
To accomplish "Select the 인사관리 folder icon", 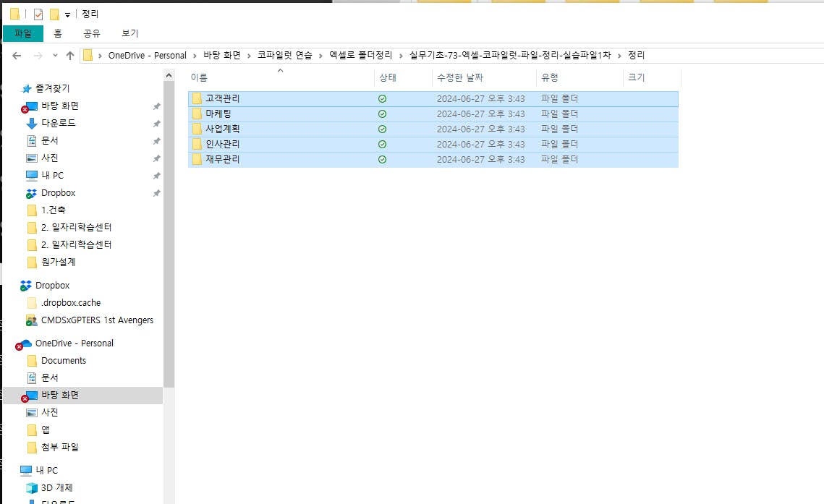I will tap(197, 144).
